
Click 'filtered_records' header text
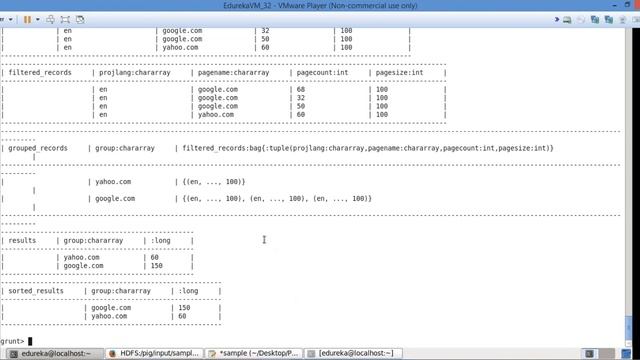pyautogui.click(x=40, y=73)
